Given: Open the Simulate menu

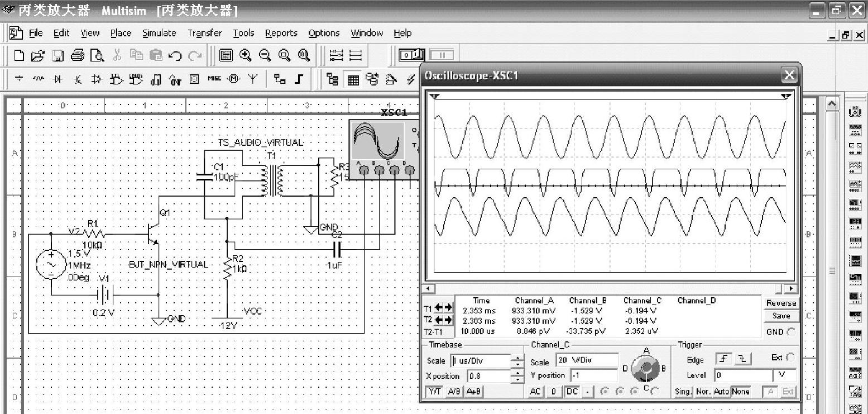Looking at the screenshot, I should click(159, 33).
